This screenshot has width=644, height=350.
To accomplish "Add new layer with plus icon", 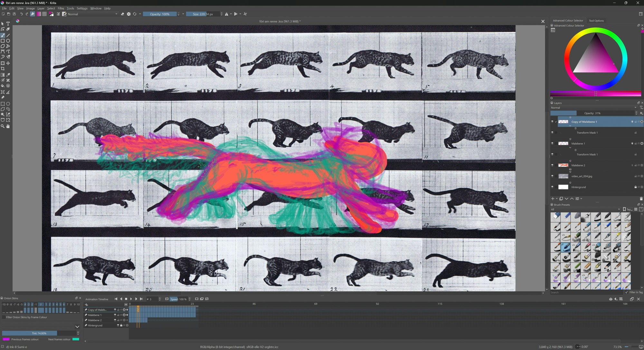I will (553, 199).
